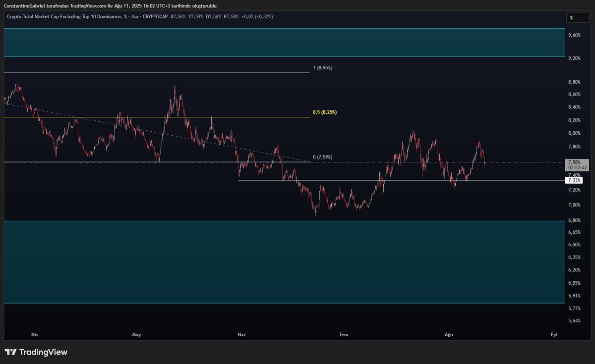Click the 6,35% price axis label
Viewport: 595px width, 364px height.
[x=574, y=257]
